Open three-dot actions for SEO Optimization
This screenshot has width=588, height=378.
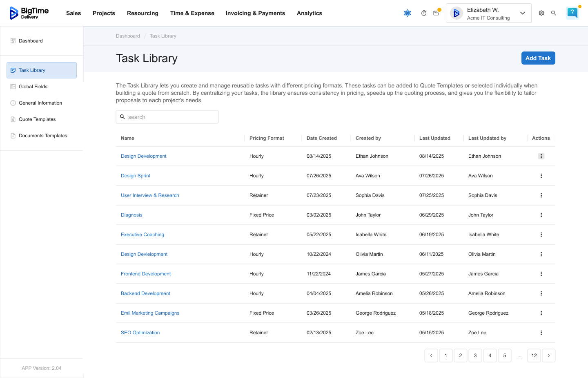541,333
